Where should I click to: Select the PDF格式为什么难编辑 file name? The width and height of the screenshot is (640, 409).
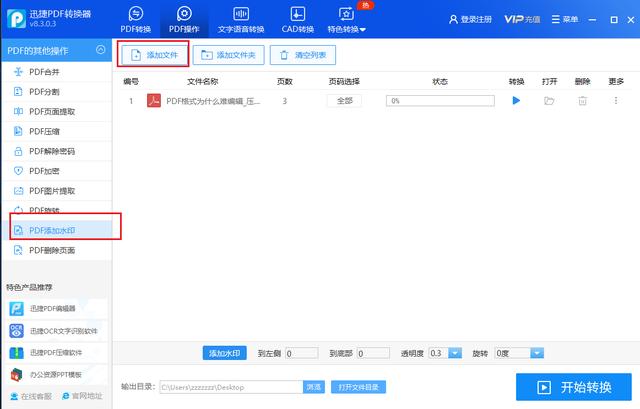213,101
